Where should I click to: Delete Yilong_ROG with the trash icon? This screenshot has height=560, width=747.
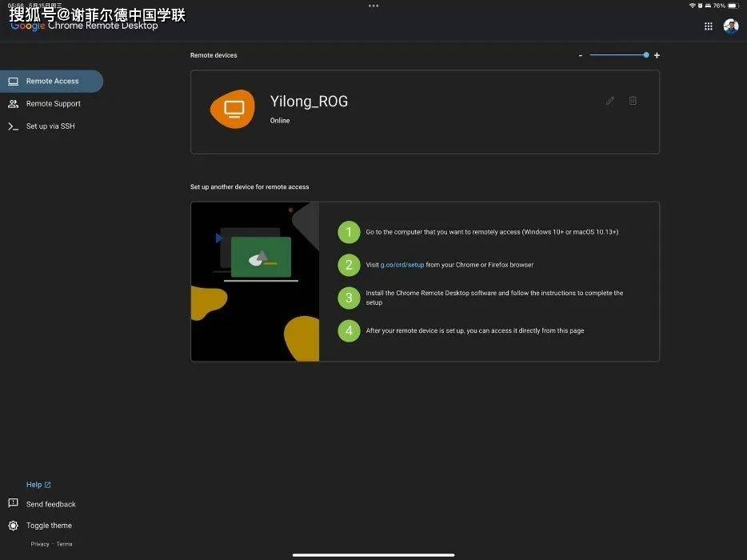coord(633,101)
